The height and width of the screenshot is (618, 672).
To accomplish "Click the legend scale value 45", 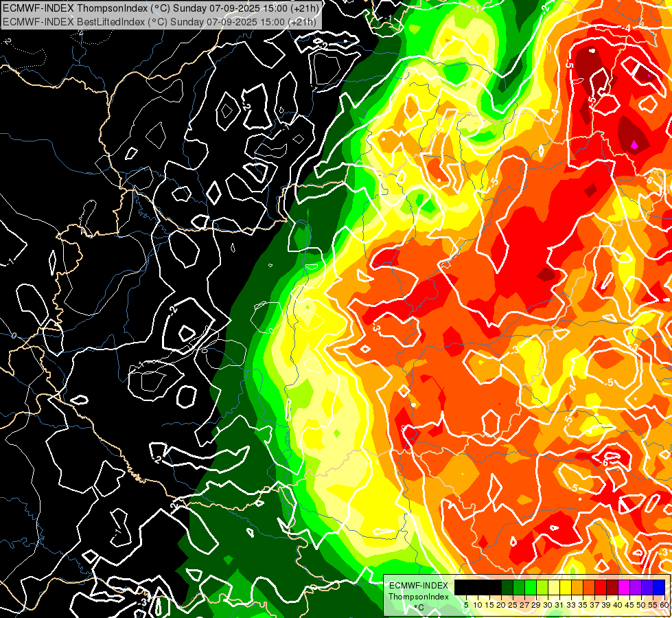I will pyautogui.click(x=629, y=605).
